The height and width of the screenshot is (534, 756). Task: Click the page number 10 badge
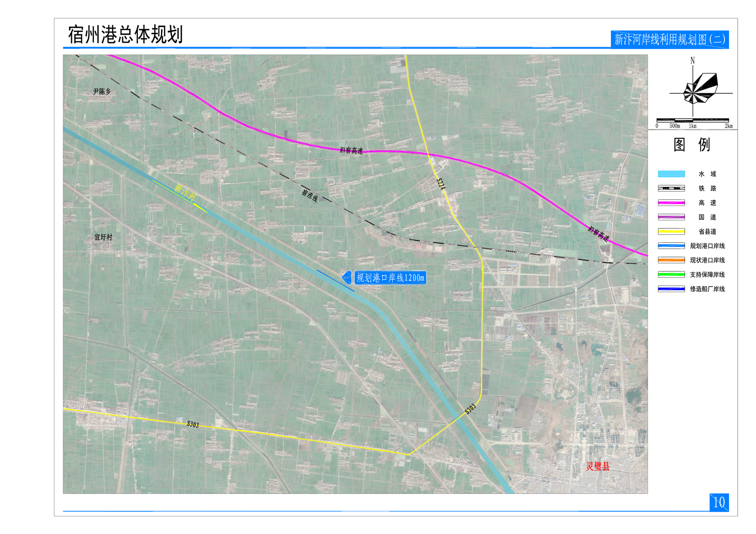[x=718, y=502]
